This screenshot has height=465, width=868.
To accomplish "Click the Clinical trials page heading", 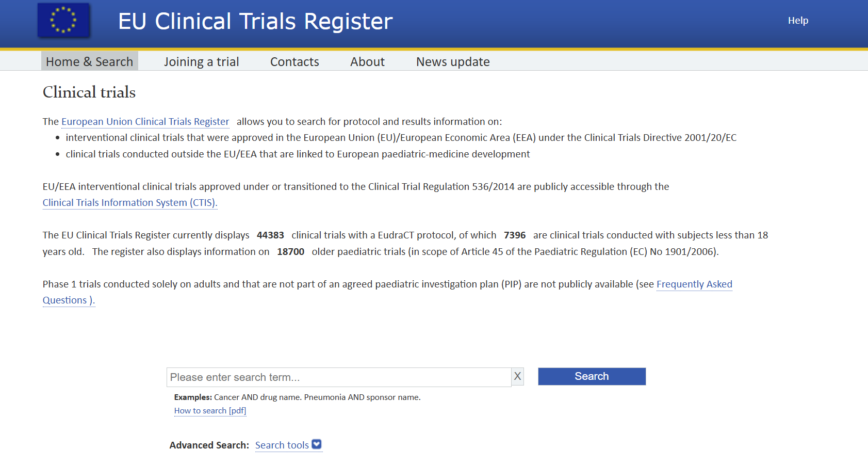I will point(89,92).
